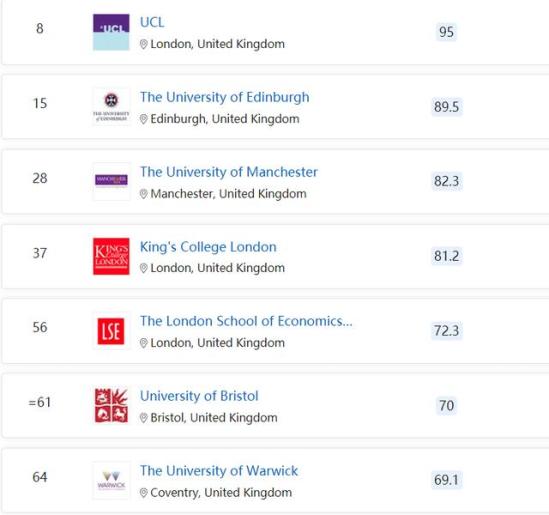Image resolution: width=549 pixels, height=515 pixels.
Task: Click the 72.3 score badge for LSE
Action: [446, 330]
